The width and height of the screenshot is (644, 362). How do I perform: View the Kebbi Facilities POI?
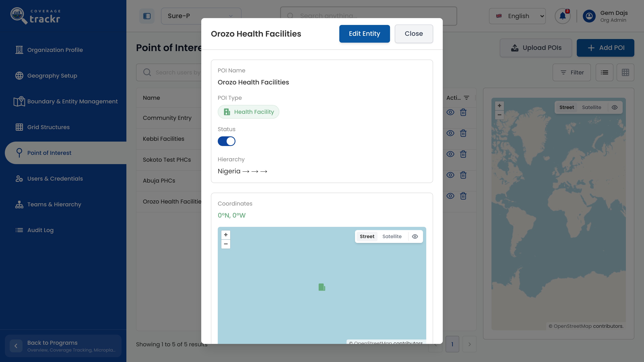[x=451, y=133]
